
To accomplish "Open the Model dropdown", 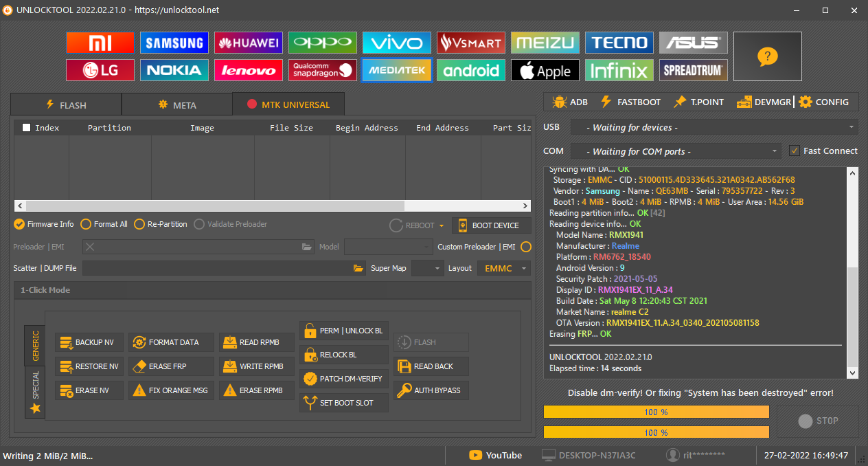I will click(x=387, y=247).
